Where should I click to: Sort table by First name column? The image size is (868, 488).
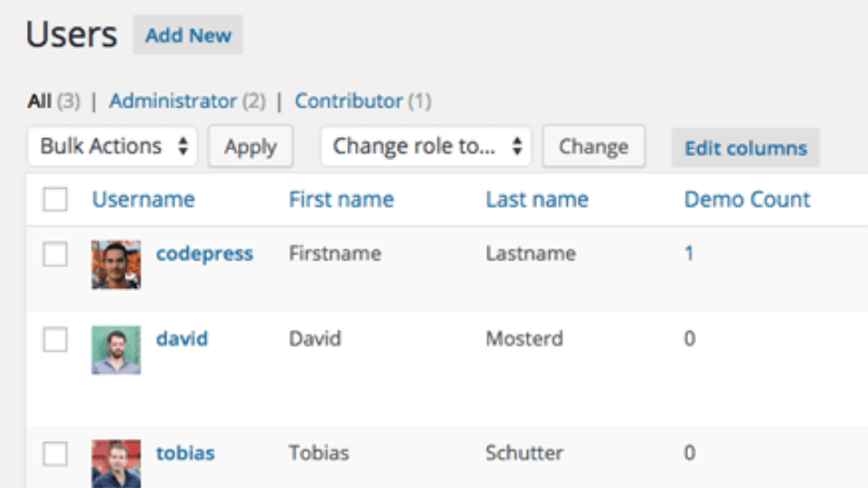click(x=342, y=199)
